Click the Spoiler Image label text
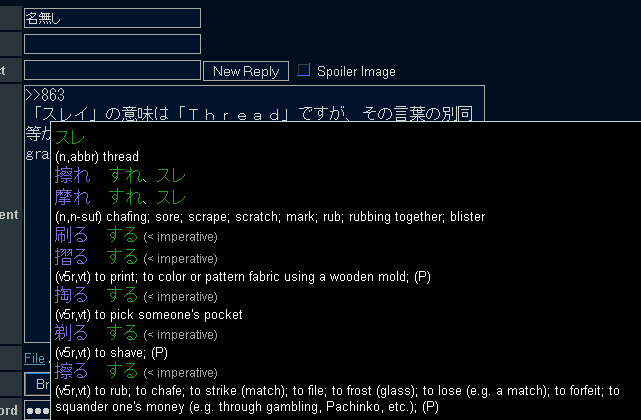This screenshot has width=641, height=420. tap(356, 72)
